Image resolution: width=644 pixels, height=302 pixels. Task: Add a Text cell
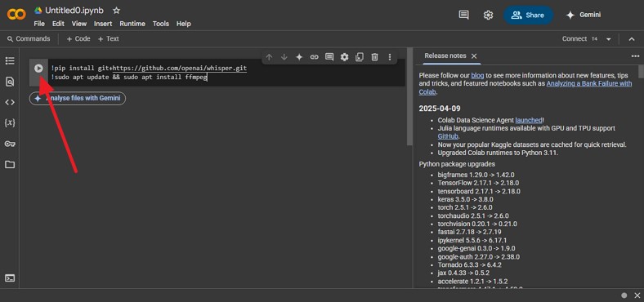[x=109, y=39]
